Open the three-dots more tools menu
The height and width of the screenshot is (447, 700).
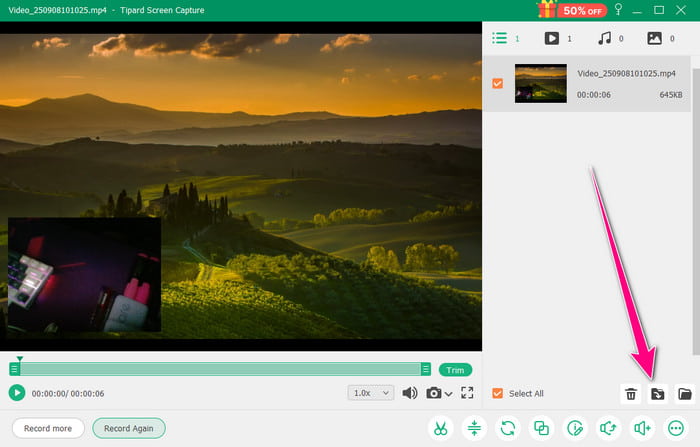pyautogui.click(x=676, y=428)
